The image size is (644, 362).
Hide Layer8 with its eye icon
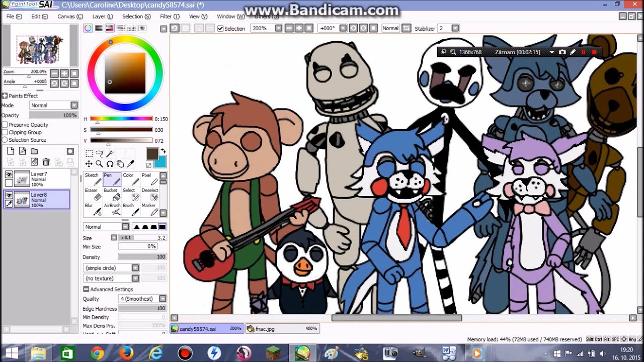coord(9,195)
